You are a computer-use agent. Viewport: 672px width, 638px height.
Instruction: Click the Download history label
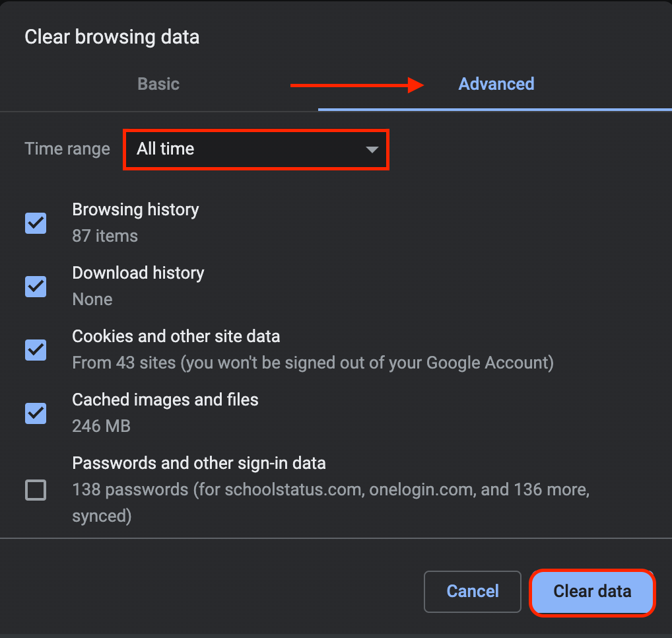pos(138,273)
